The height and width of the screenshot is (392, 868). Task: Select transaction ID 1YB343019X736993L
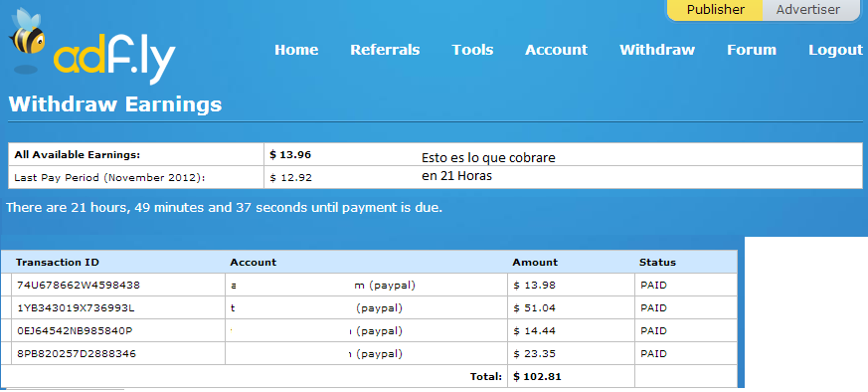[76, 308]
